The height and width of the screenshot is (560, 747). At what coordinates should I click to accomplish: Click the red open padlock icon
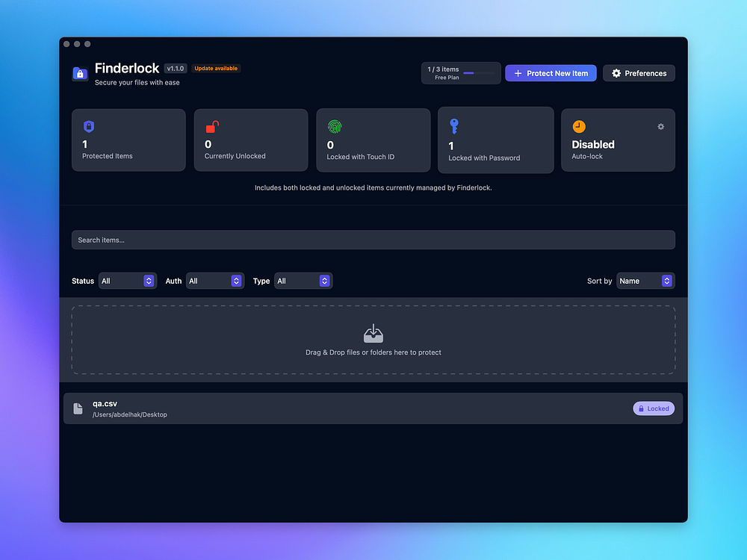point(212,127)
